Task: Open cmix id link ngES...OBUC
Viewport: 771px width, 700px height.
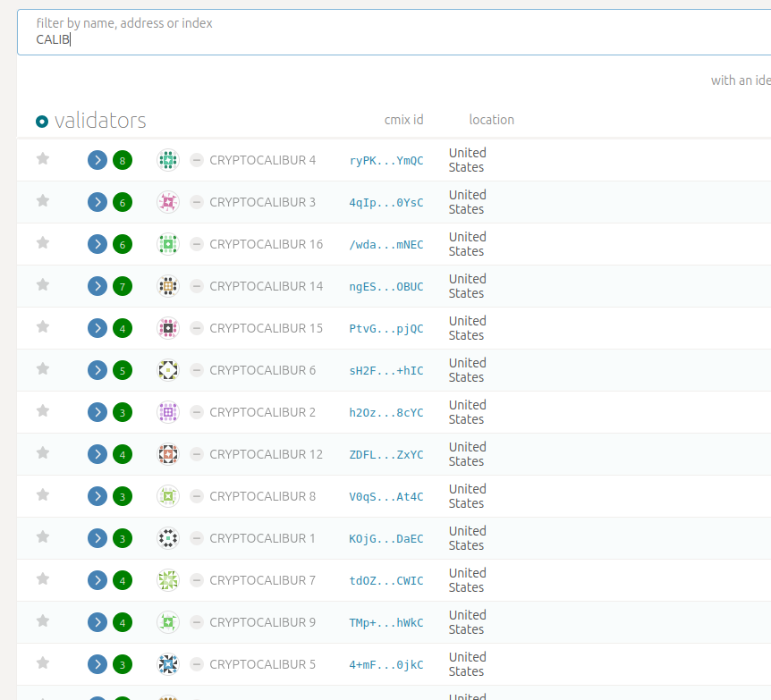Action: (386, 287)
